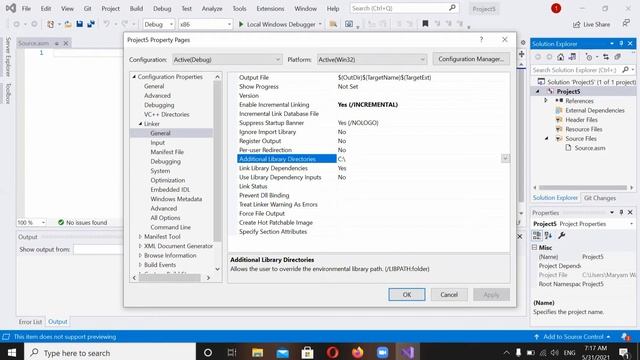The image size is (640, 360).
Task: Expand the References node in Solution Explorer
Action: (546, 100)
